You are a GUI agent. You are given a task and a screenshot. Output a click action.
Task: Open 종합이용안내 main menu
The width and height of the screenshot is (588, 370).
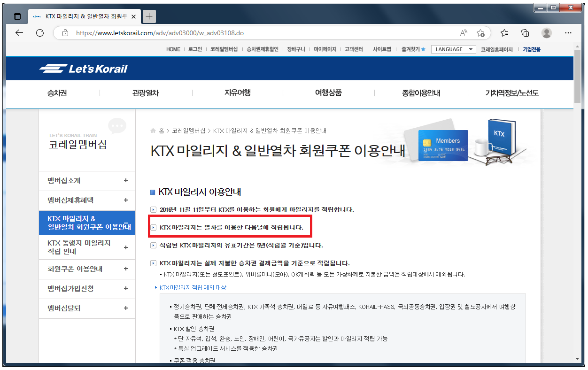(421, 93)
